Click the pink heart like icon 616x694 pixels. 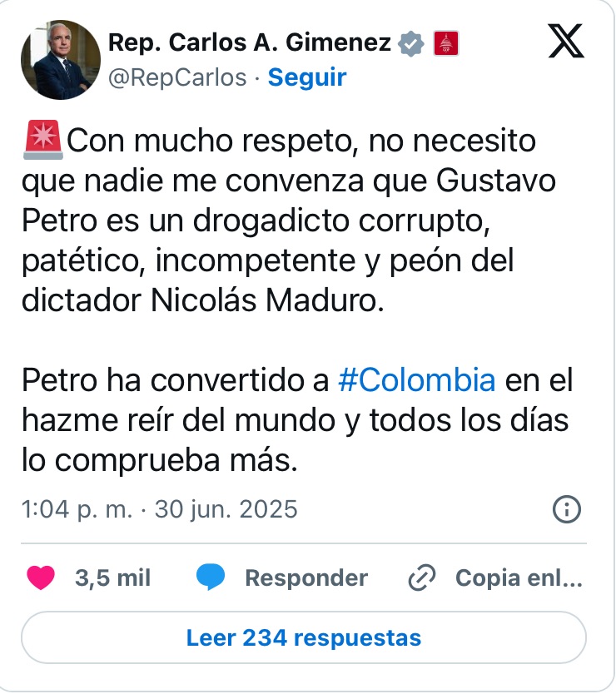point(41,578)
